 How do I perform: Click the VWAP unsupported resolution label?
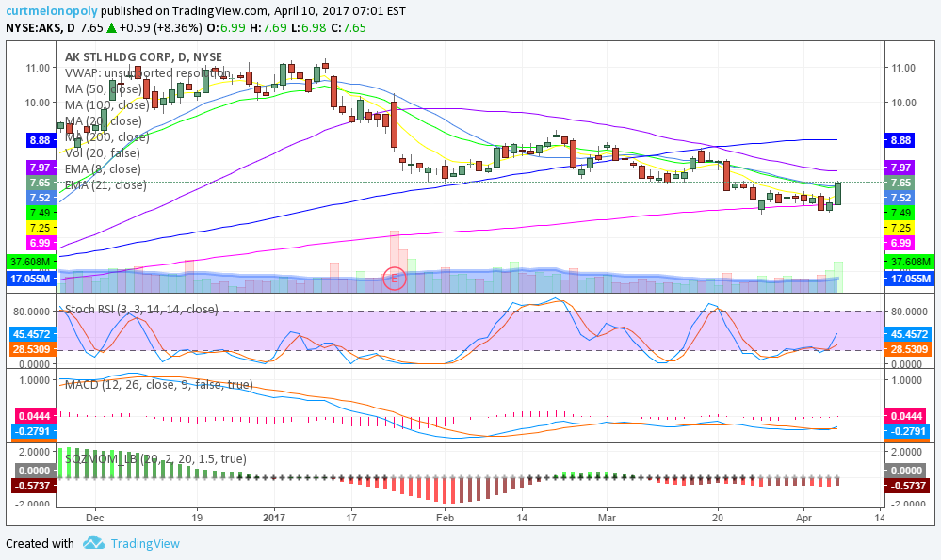[148, 73]
